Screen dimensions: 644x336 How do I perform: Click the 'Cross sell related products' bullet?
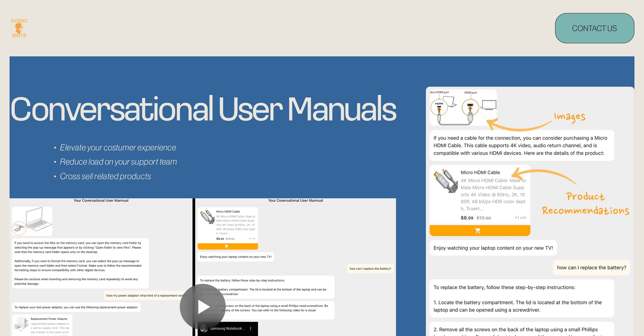pos(105,176)
